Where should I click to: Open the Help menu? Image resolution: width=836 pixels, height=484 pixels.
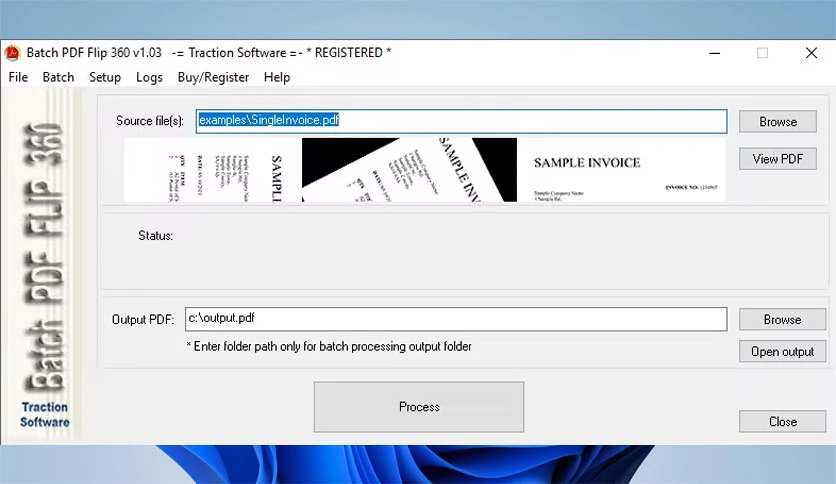pos(277,77)
